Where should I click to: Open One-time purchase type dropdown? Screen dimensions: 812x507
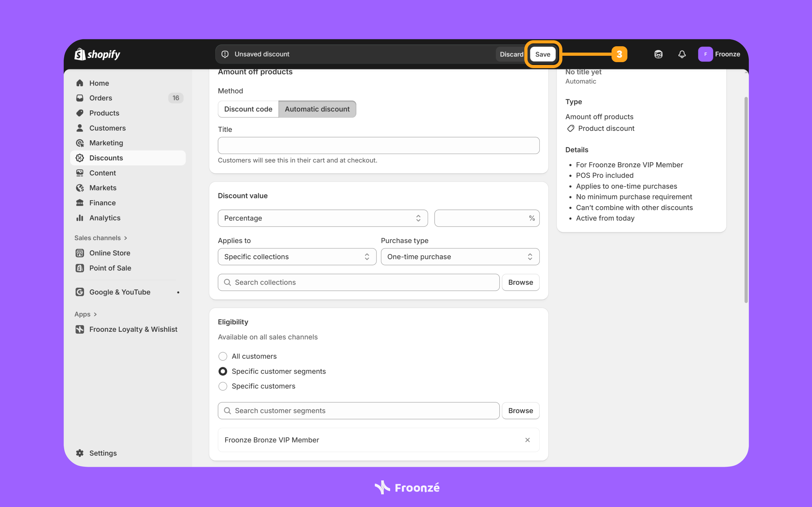[x=460, y=257]
